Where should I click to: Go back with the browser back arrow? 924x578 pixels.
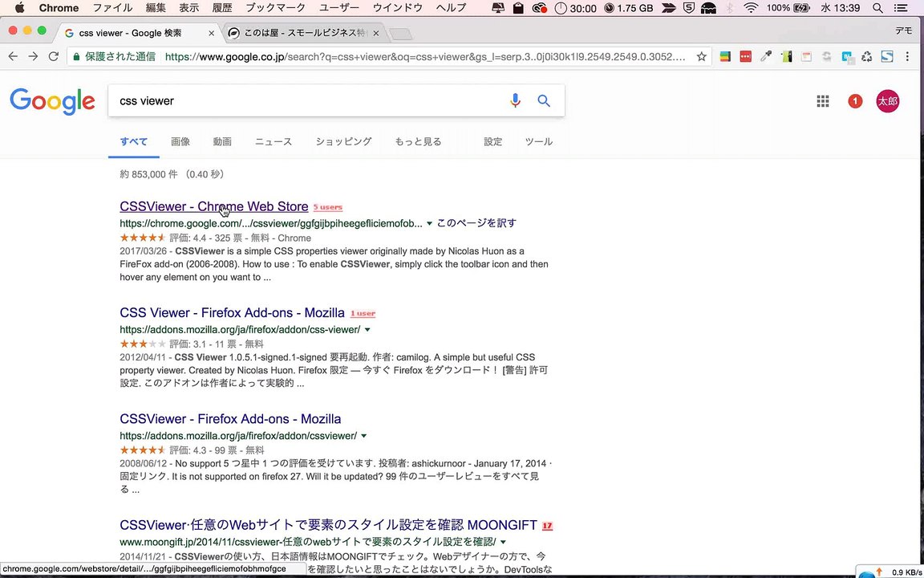click(13, 57)
